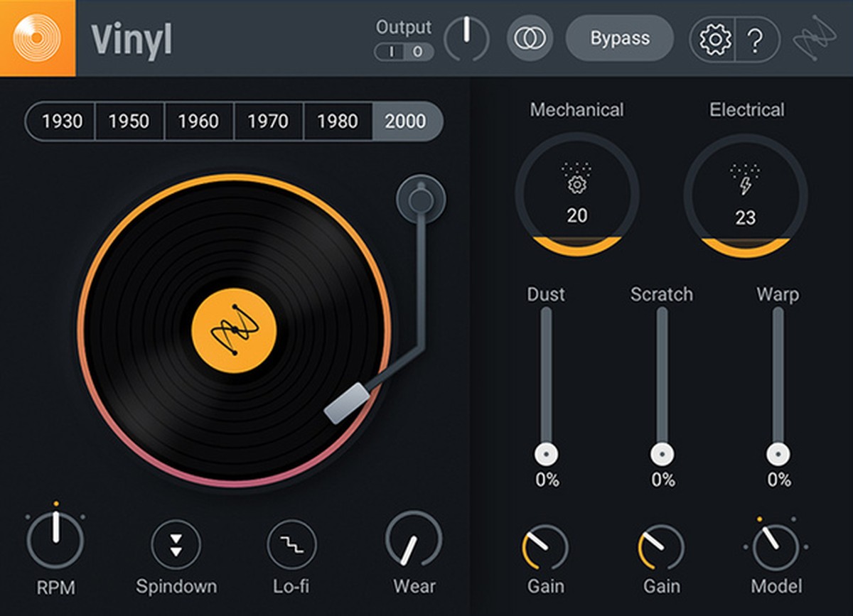Toggle the stereo/mono overlapping circles button
The height and width of the screenshot is (616, 853).
(530, 38)
